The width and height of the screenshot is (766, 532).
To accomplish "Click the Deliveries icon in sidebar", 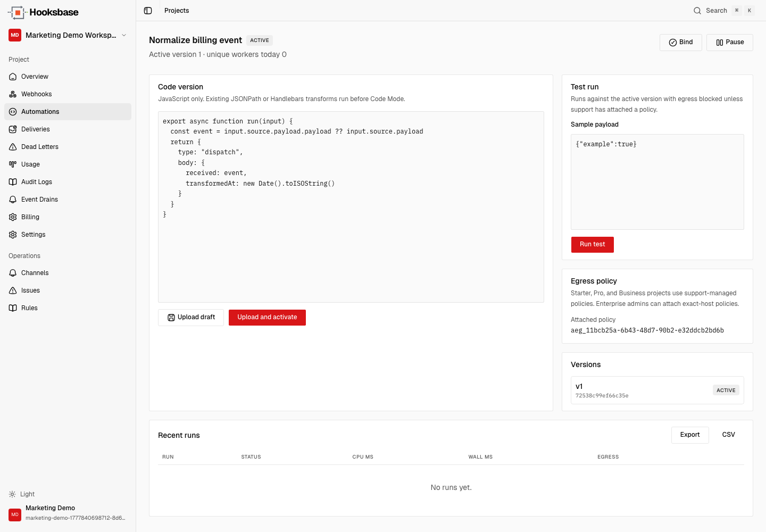I will [x=13, y=129].
